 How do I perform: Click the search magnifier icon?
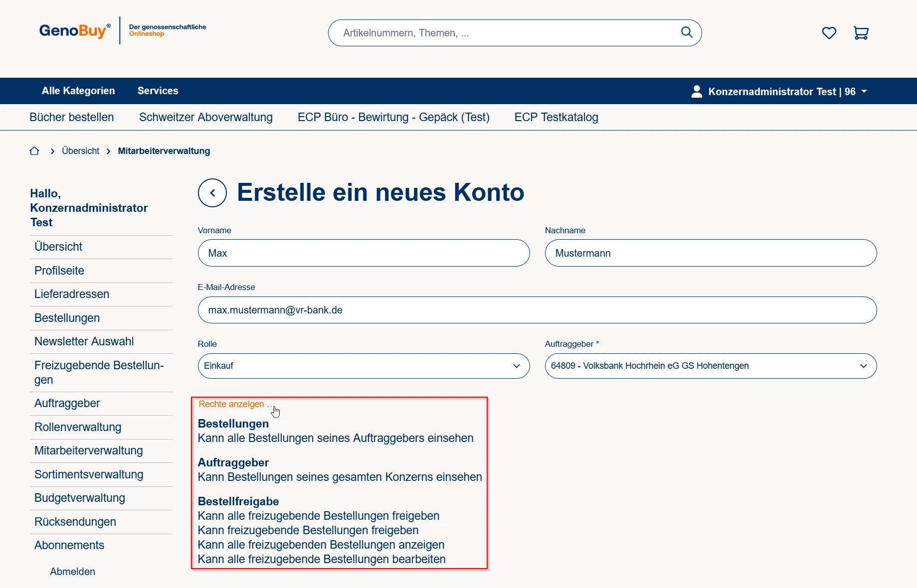click(x=687, y=32)
